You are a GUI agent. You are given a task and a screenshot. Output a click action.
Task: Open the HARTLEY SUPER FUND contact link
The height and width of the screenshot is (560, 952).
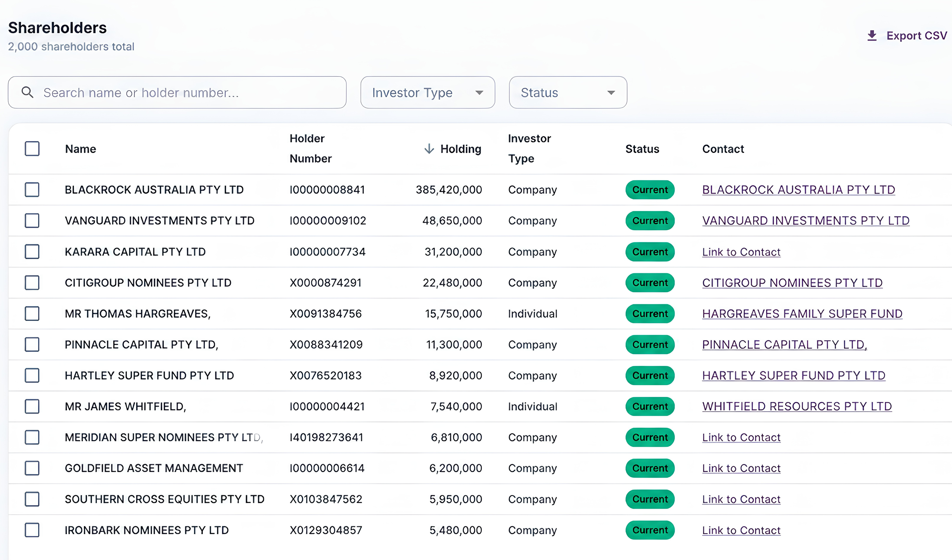(794, 376)
